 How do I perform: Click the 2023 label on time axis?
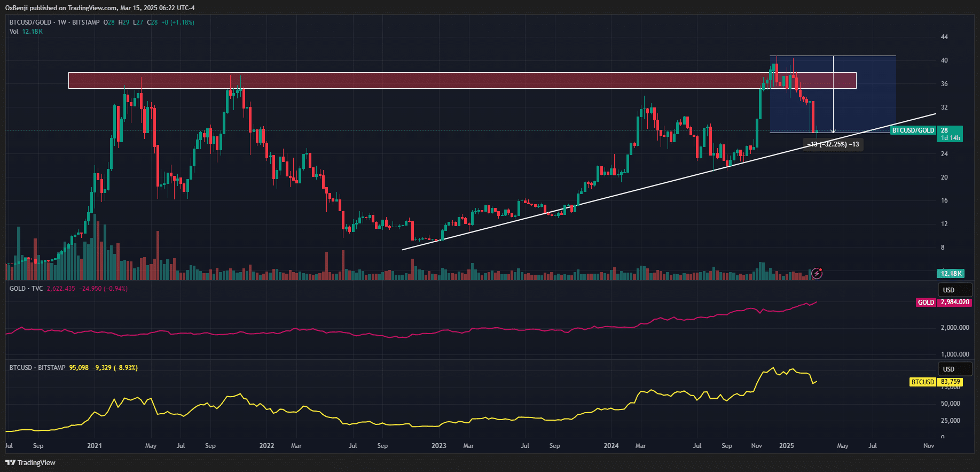[438, 446]
